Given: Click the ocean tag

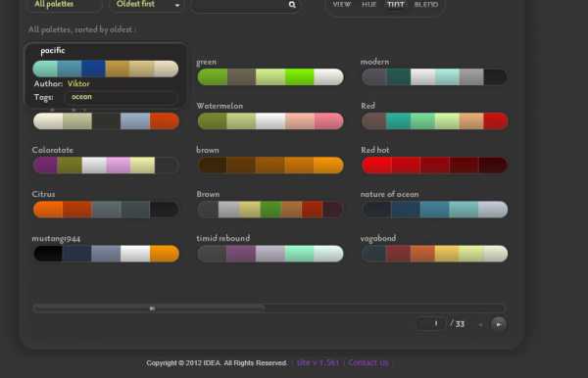Looking at the screenshot, I should (81, 97).
